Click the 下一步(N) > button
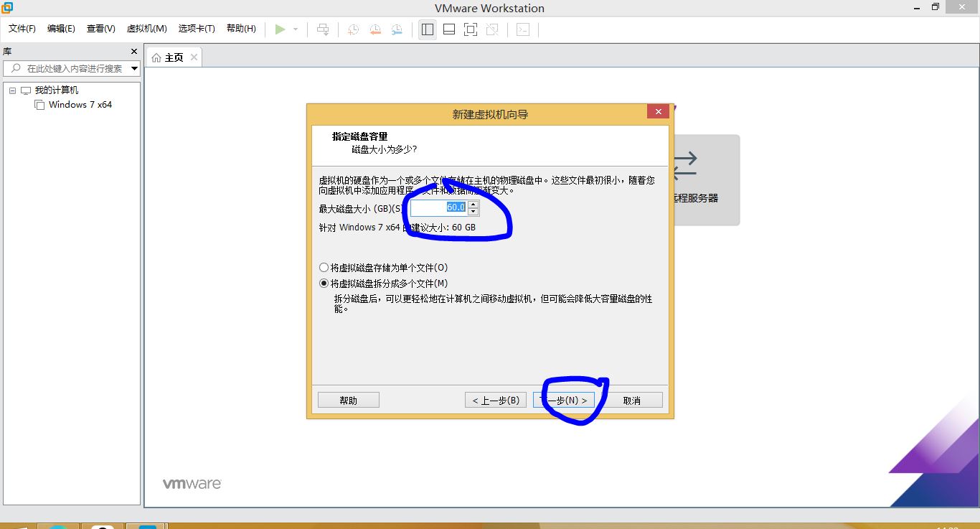The image size is (980, 529). point(564,400)
